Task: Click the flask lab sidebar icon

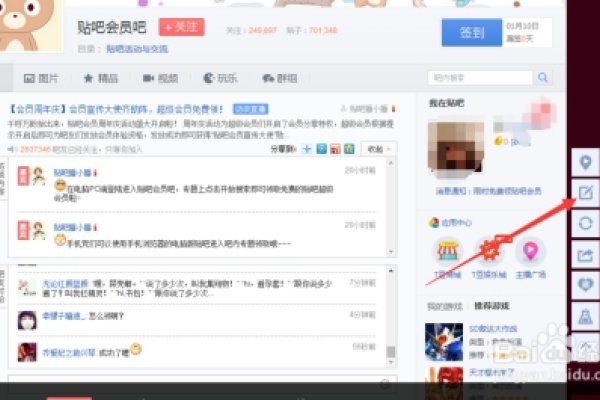Action: pos(585,316)
